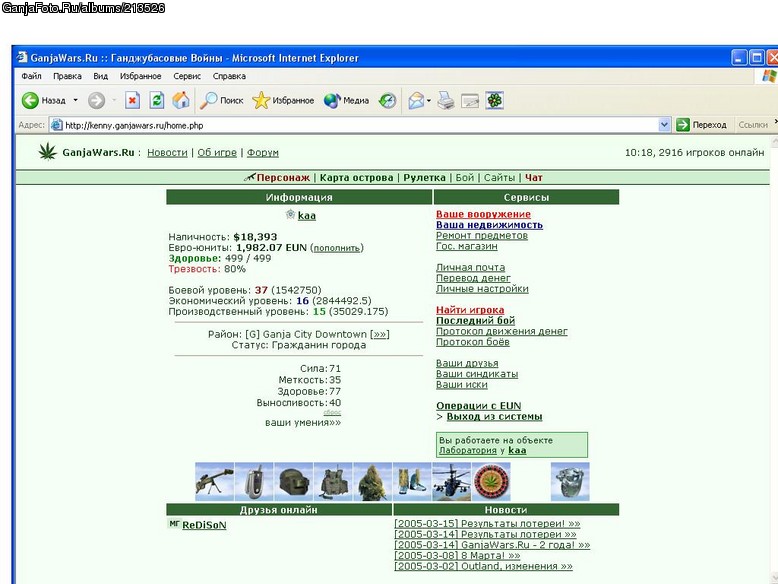The height and width of the screenshot is (584, 778).
Task: Click the sniper rifle item thumbnail
Action: 214,481
